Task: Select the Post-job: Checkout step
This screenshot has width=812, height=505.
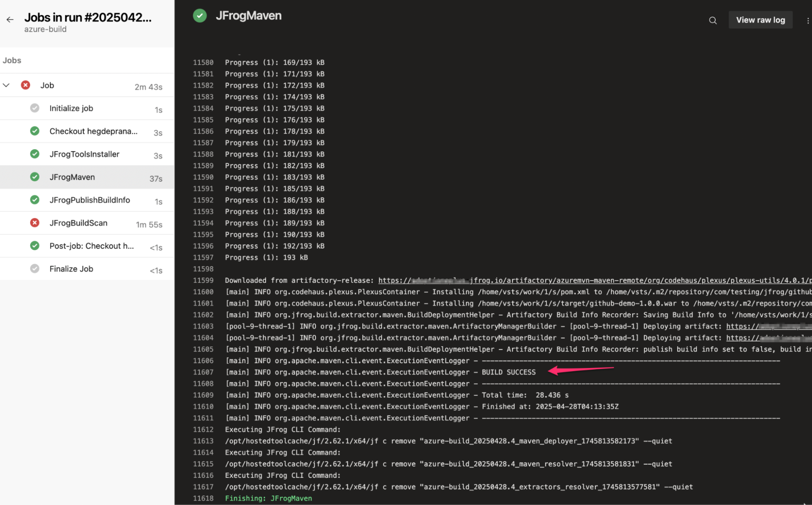Action: (91, 246)
